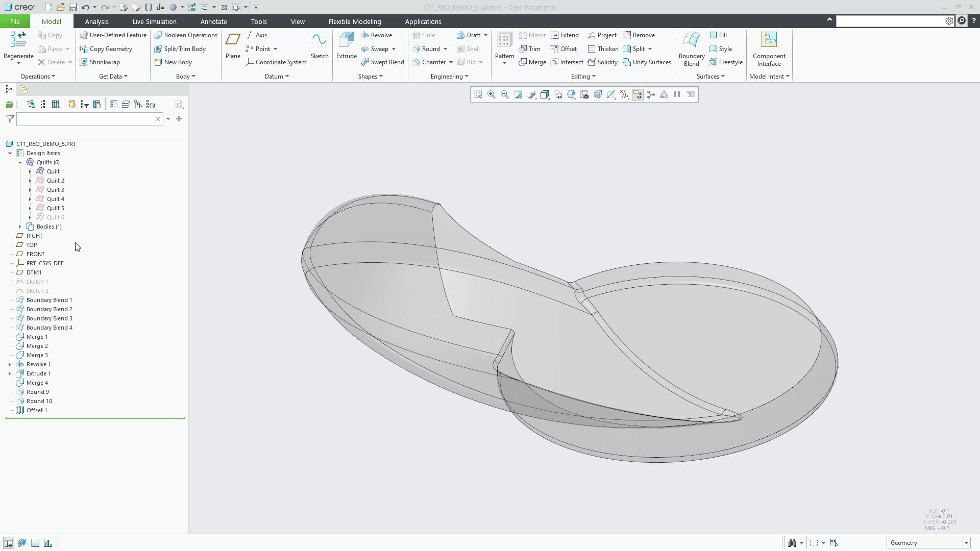The width and height of the screenshot is (980, 551).
Task: Click the Solidify button
Action: pos(603,62)
